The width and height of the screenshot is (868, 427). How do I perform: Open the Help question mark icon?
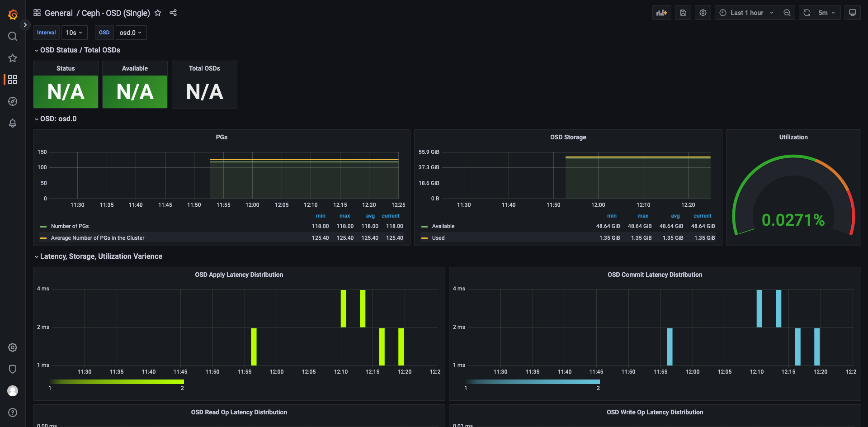click(x=13, y=413)
